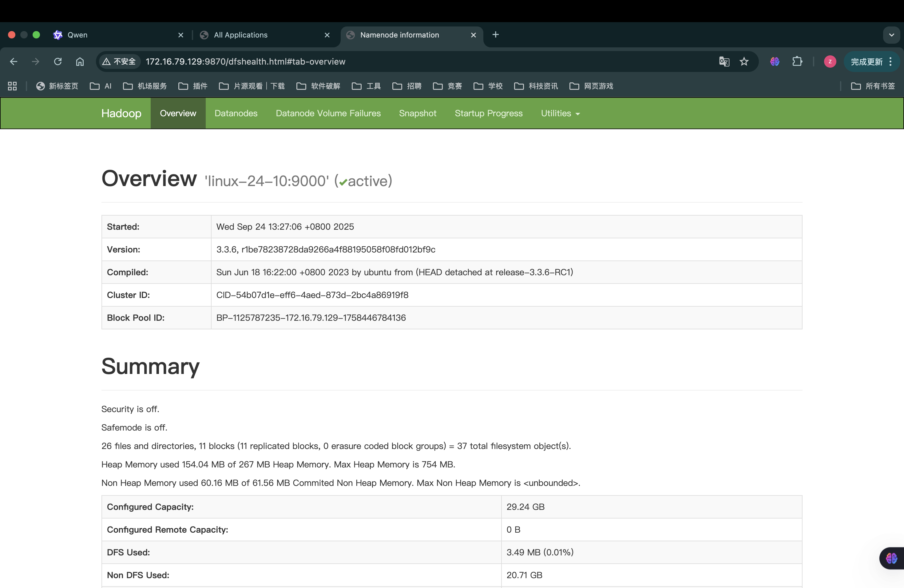Click the Version value starting with 3.3.6
904x588 pixels.
(326, 249)
